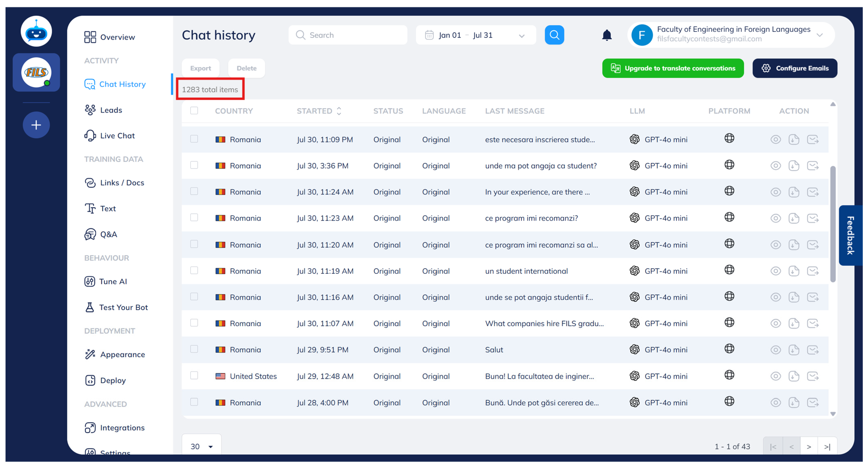Click the chatbot logo at top left
The width and height of the screenshot is (868, 467).
click(36, 31)
